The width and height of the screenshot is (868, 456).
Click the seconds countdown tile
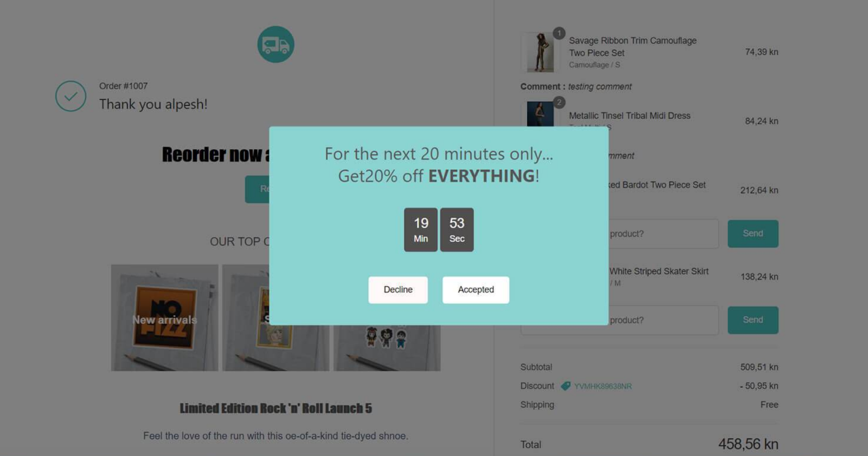[457, 230]
